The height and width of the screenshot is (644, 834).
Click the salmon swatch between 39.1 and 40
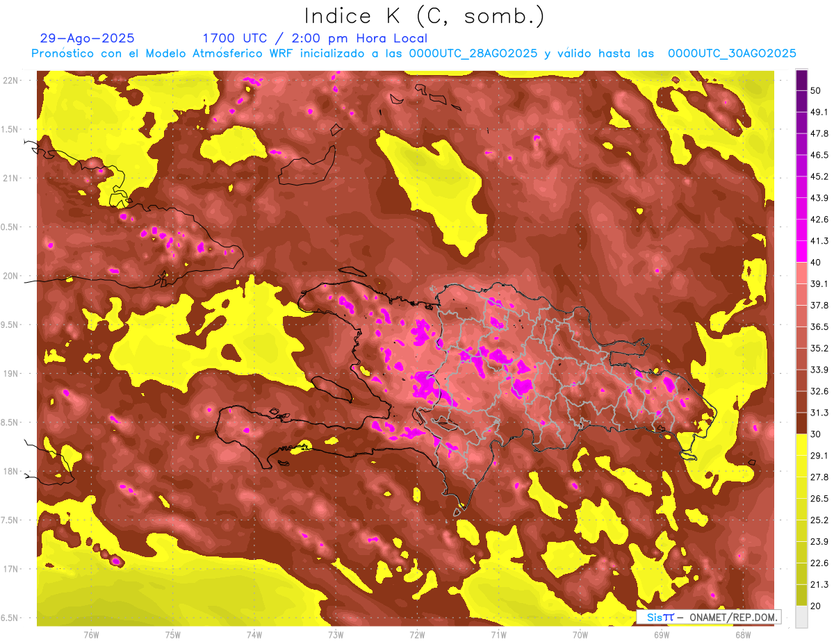(801, 273)
